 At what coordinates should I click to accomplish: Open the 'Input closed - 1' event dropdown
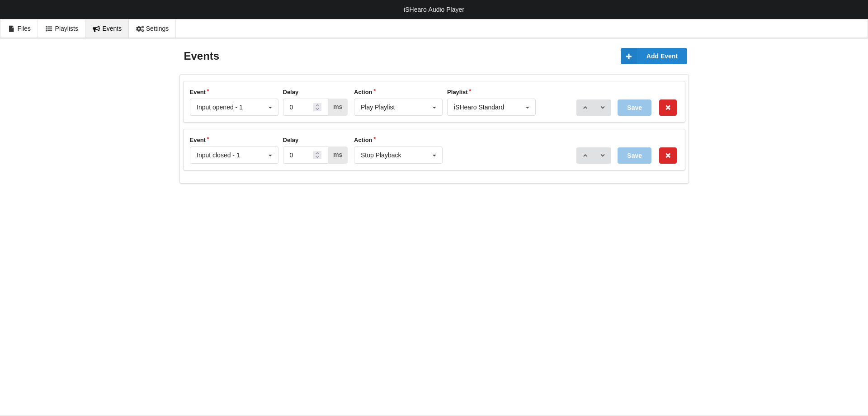(234, 155)
